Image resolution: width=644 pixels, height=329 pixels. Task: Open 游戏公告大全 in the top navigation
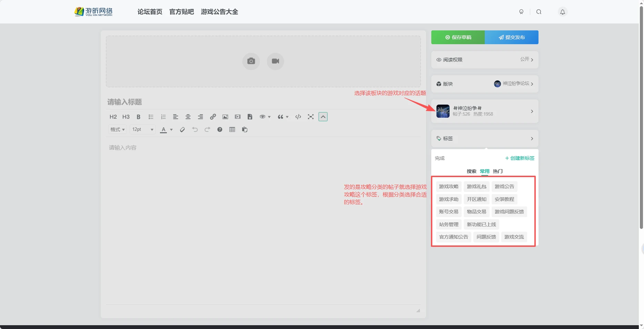tap(219, 12)
